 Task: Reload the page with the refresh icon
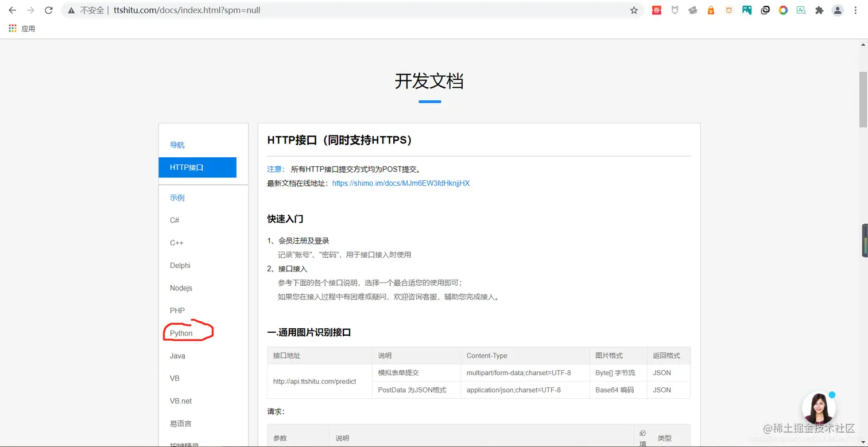pyautogui.click(x=48, y=10)
